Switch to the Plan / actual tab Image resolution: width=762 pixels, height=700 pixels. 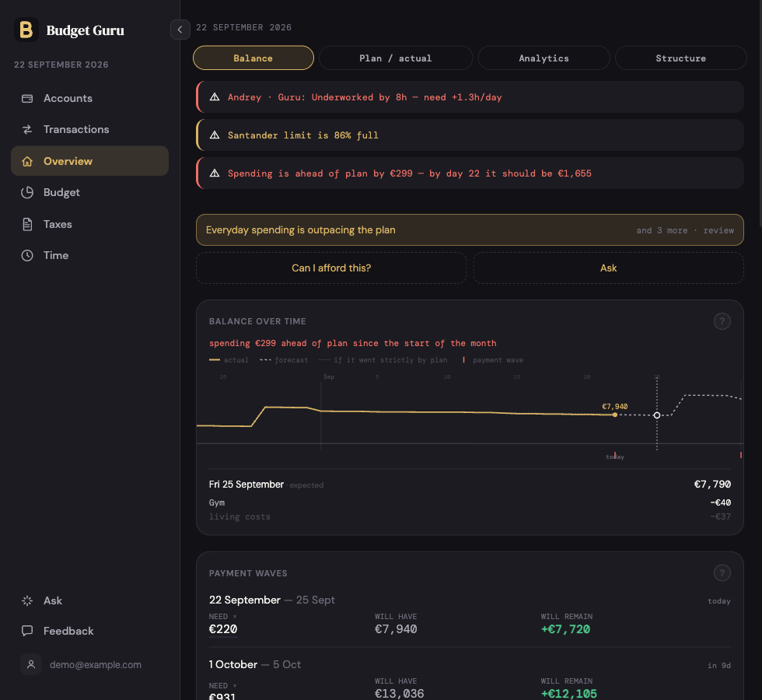point(396,58)
